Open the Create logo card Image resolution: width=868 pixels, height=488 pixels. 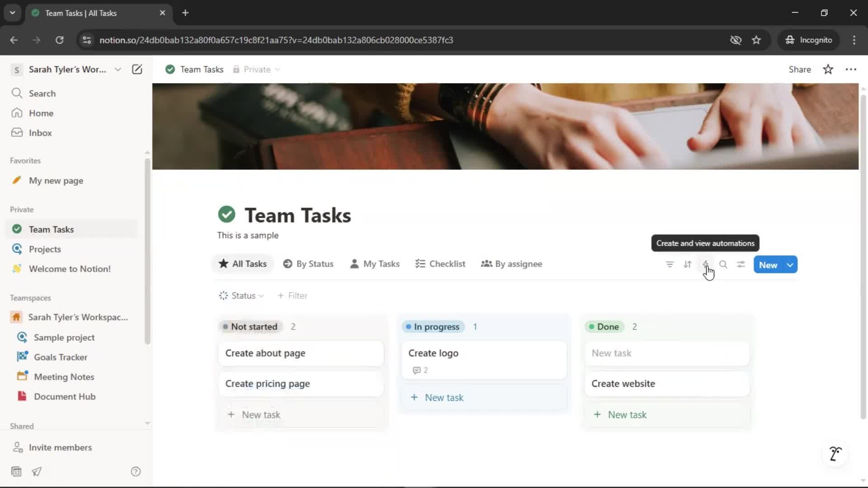[x=484, y=360]
